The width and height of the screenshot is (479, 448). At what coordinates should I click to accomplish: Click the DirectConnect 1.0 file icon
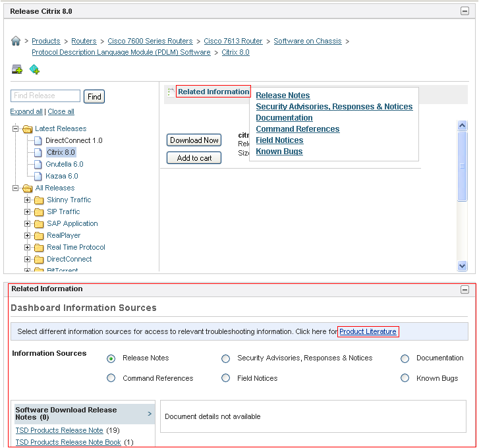coord(38,141)
